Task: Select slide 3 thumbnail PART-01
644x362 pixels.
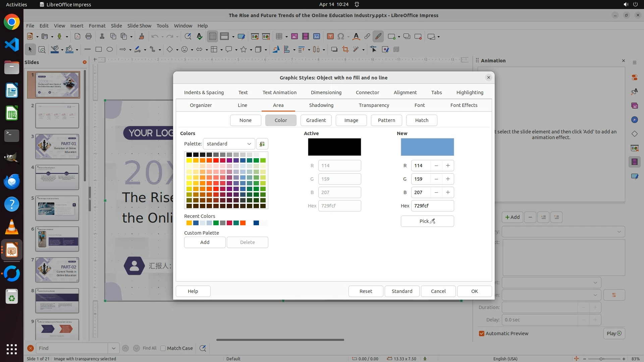Action: 57,146
